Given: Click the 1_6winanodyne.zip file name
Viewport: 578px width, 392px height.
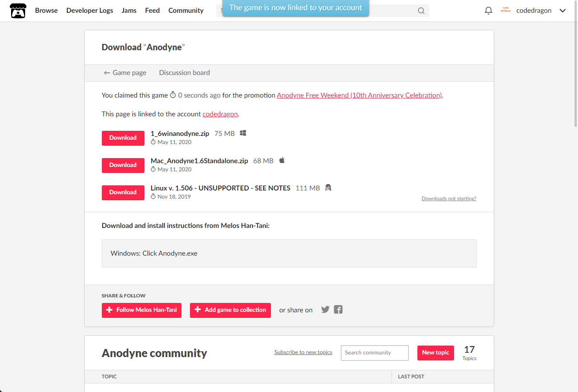Looking at the screenshot, I should [180, 134].
